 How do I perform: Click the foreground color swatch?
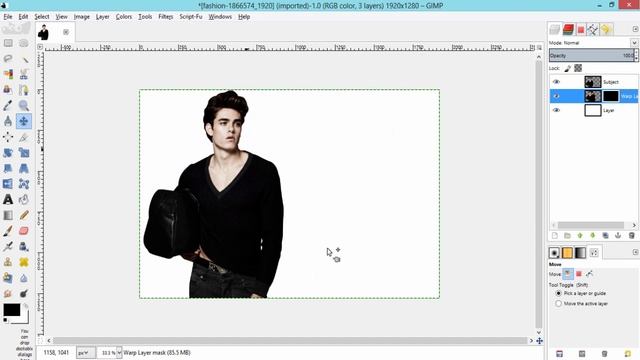click(x=11, y=310)
